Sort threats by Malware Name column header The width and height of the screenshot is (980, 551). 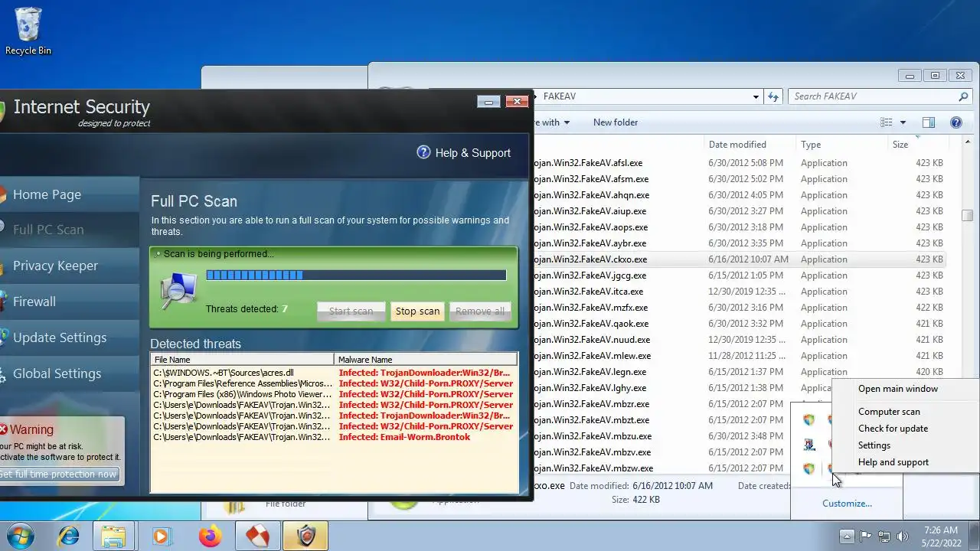point(426,360)
